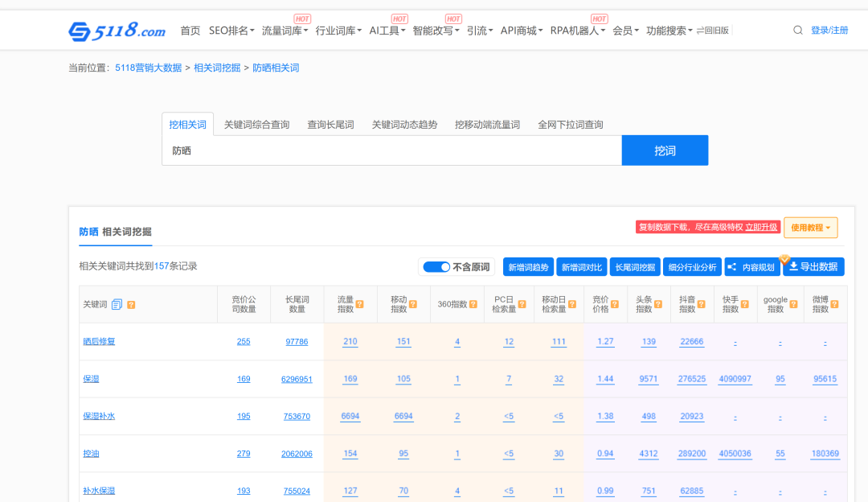The height and width of the screenshot is (502, 868).
Task: Click help icon next to 360指数 header
Action: (473, 304)
